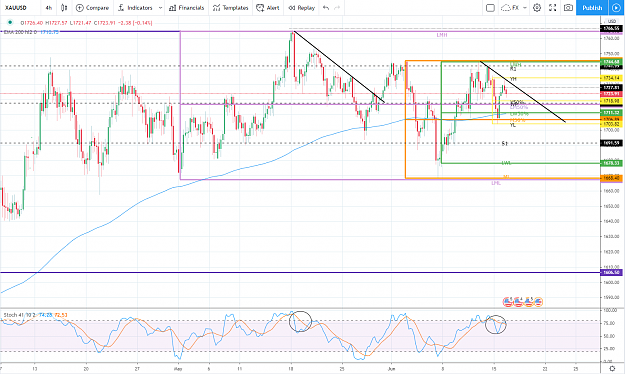
Task: Click the green 1744.68 price label
Action: [611, 62]
